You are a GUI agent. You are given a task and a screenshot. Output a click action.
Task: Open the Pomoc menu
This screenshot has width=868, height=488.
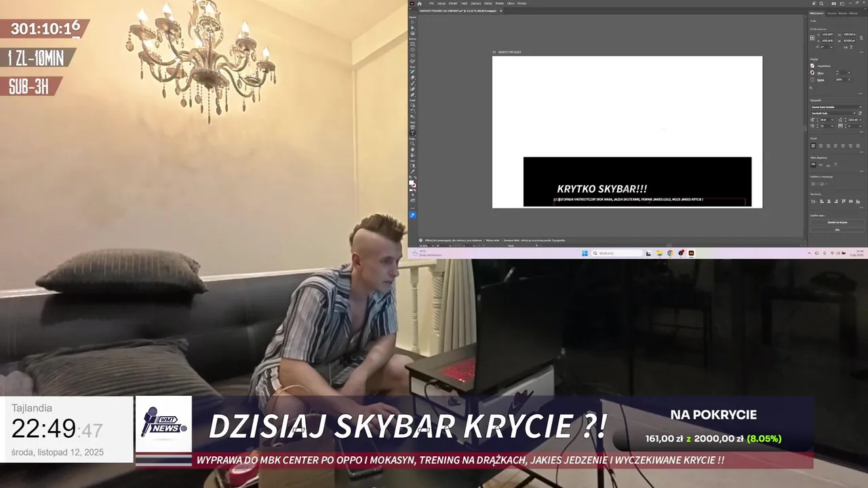click(522, 3)
